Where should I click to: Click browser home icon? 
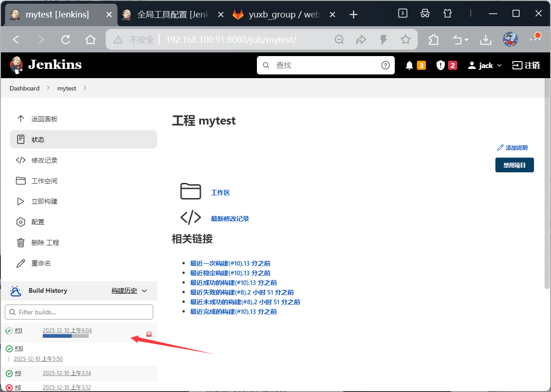click(x=91, y=40)
